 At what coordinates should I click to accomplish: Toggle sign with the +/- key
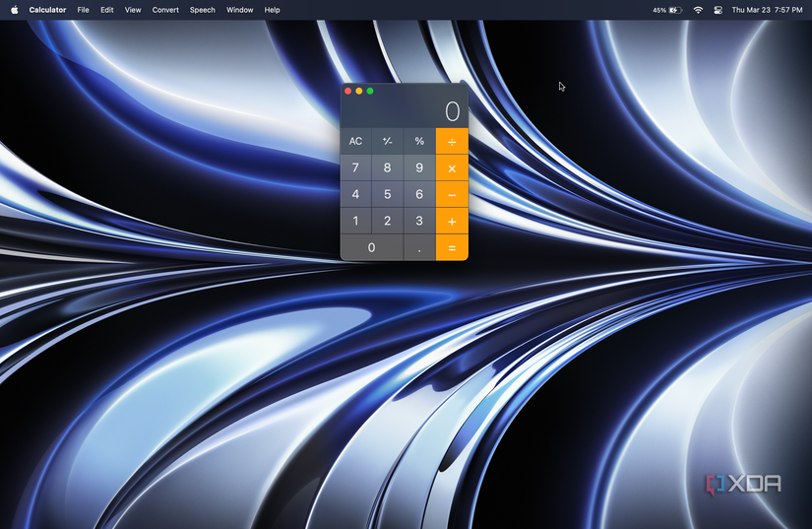click(388, 141)
